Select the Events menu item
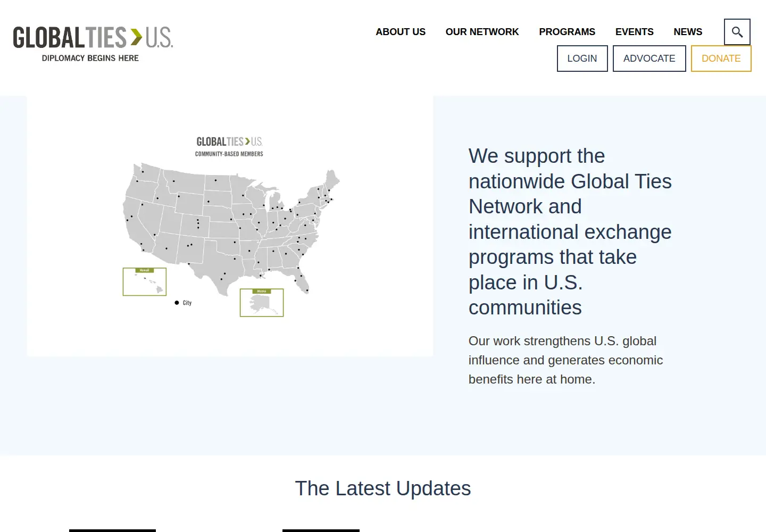The width and height of the screenshot is (766, 532). 634,32
